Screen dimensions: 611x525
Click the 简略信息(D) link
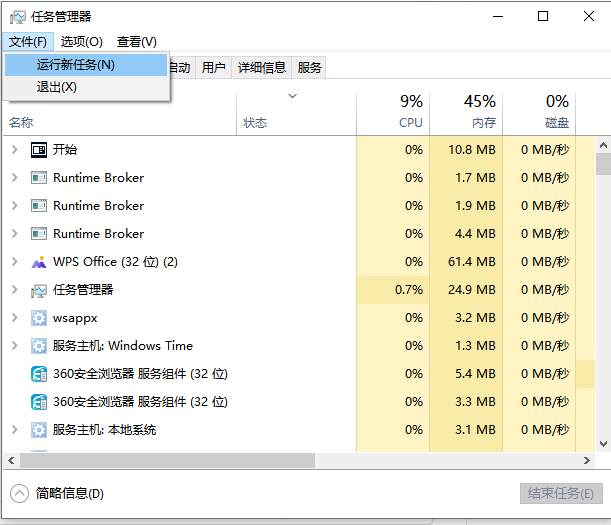[70, 493]
